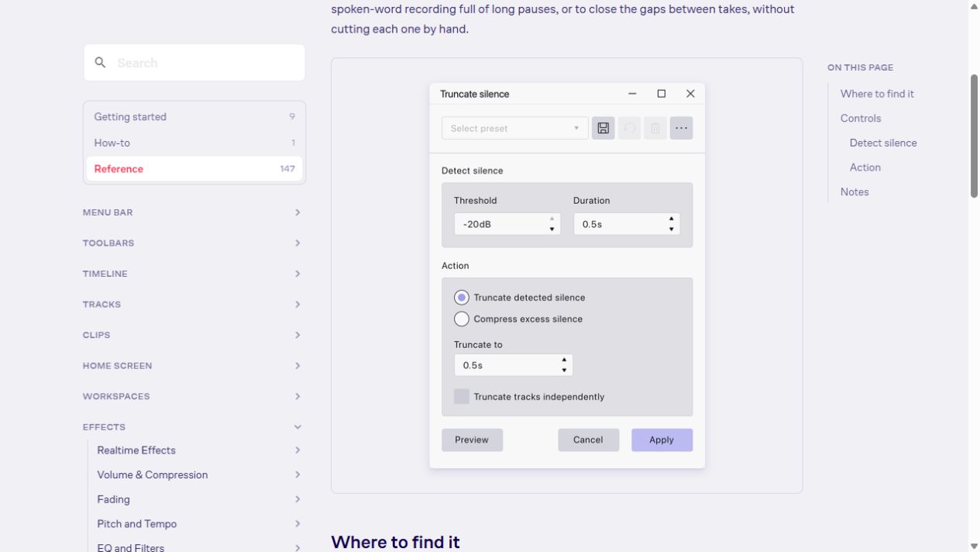
Task: Expand the TOOLBARS sidebar section
Action: pos(192,243)
